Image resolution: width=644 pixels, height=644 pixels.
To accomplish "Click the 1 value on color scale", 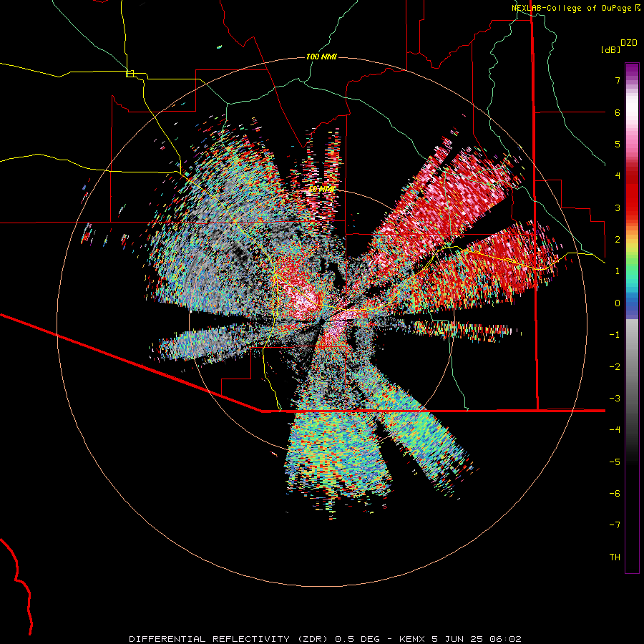I will click(618, 271).
